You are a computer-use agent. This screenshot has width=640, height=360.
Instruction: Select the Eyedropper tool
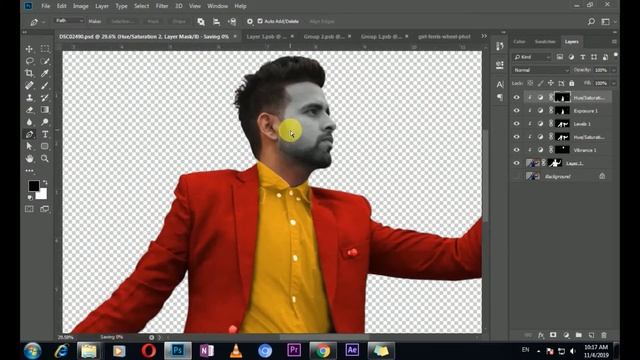45,73
